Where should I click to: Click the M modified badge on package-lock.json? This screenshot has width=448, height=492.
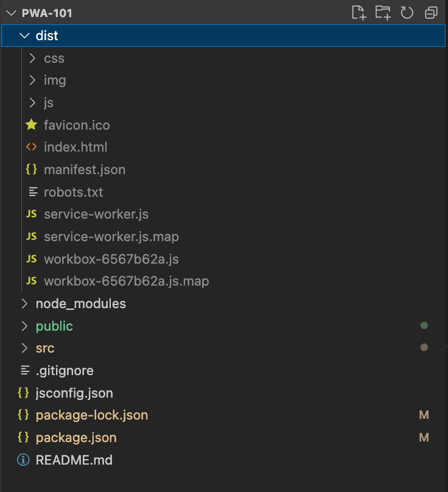pyautogui.click(x=424, y=415)
